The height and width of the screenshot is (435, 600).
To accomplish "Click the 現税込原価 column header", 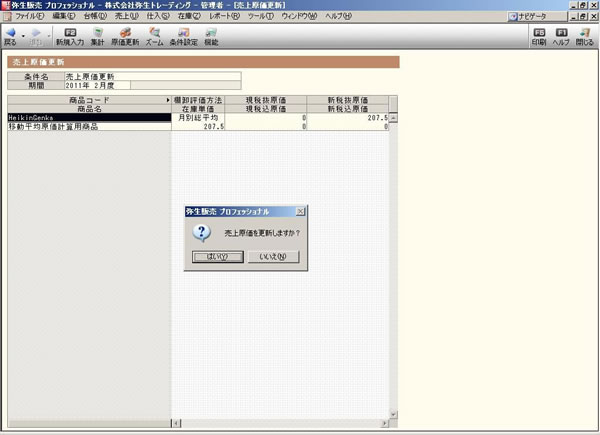I will pyautogui.click(x=266, y=109).
